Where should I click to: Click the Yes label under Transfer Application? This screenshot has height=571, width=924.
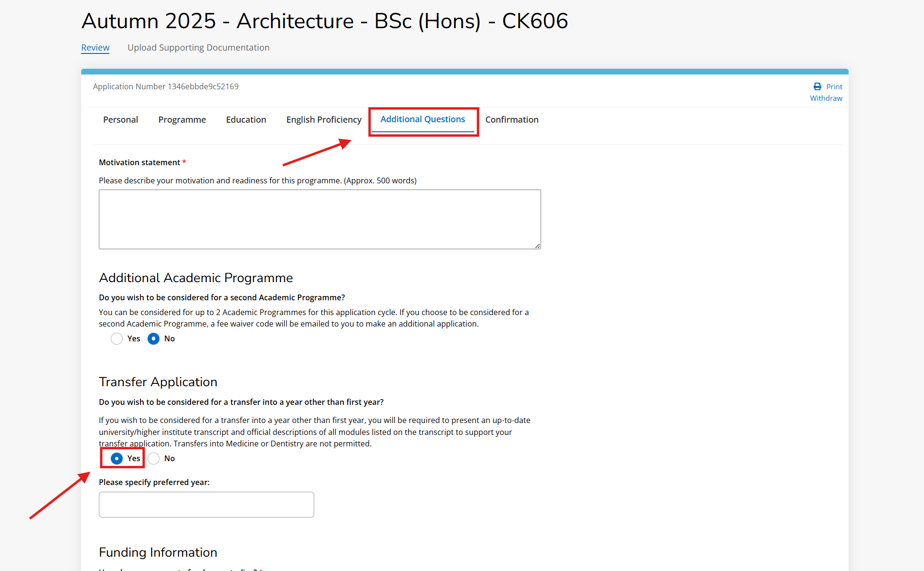coord(134,458)
